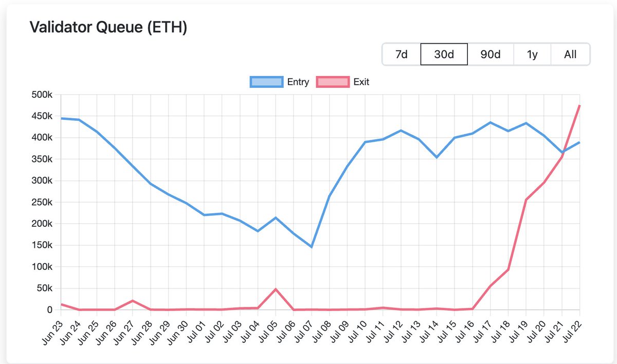Image resolution: width=617 pixels, height=364 pixels.
Task: Click the pink Exit legend swatch
Action: pyautogui.click(x=332, y=82)
